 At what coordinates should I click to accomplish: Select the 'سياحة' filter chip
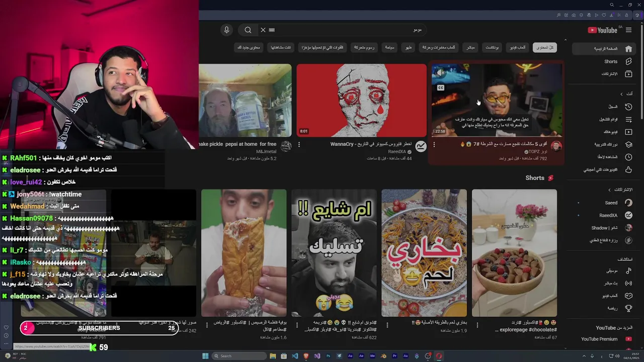coord(390,47)
